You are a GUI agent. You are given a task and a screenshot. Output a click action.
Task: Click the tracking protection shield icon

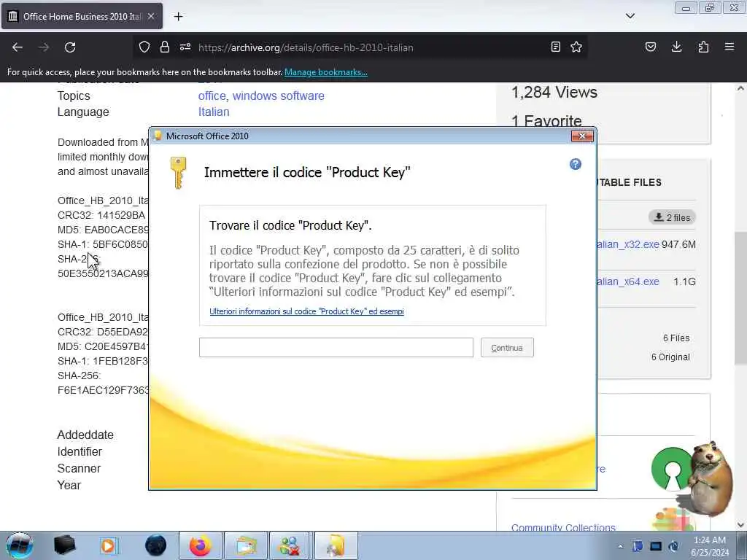tap(144, 47)
